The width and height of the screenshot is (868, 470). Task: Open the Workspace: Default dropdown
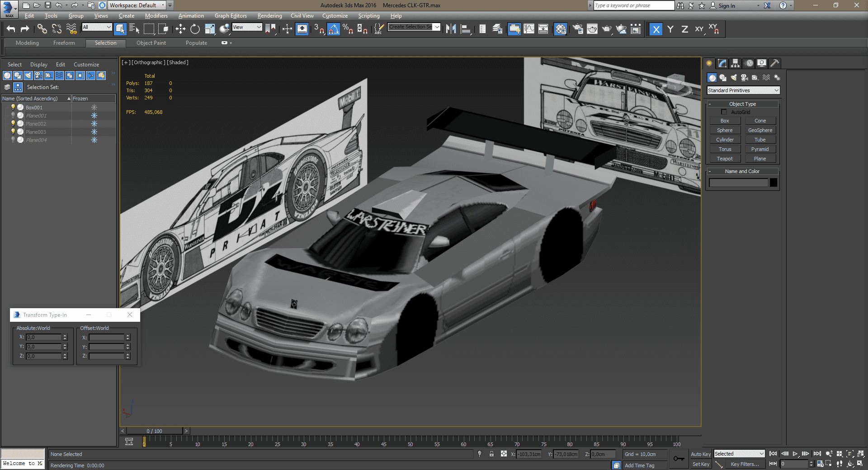tap(137, 5)
